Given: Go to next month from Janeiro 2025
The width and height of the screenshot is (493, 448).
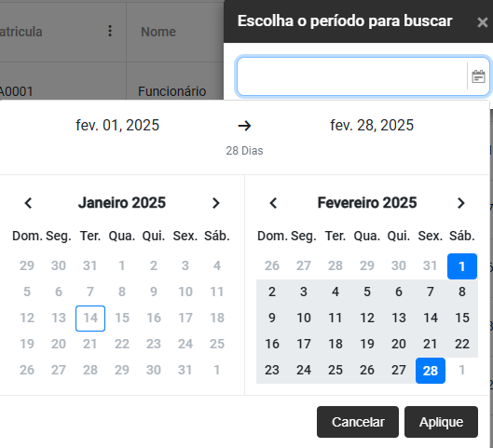Looking at the screenshot, I should pyautogui.click(x=215, y=203).
